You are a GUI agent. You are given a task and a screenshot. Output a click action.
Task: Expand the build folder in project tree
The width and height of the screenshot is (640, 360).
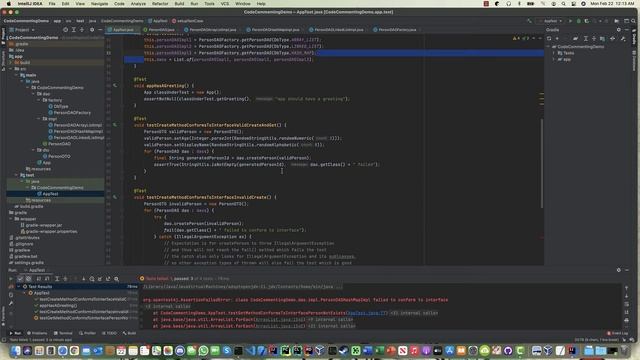pyautogui.click(x=11, y=62)
